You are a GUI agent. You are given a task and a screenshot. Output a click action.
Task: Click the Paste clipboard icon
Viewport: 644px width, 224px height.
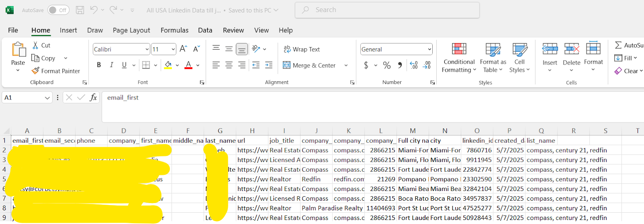[x=18, y=50]
